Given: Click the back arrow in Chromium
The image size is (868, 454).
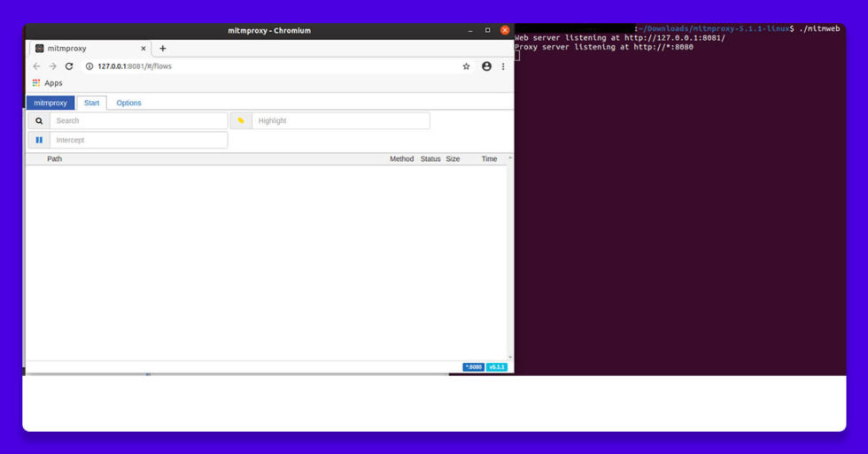Looking at the screenshot, I should click(x=36, y=66).
